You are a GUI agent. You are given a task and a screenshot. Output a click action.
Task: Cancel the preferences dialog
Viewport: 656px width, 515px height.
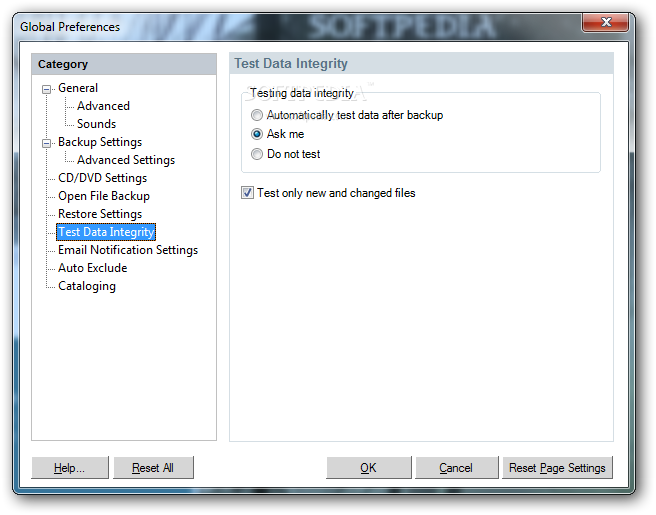(x=456, y=467)
